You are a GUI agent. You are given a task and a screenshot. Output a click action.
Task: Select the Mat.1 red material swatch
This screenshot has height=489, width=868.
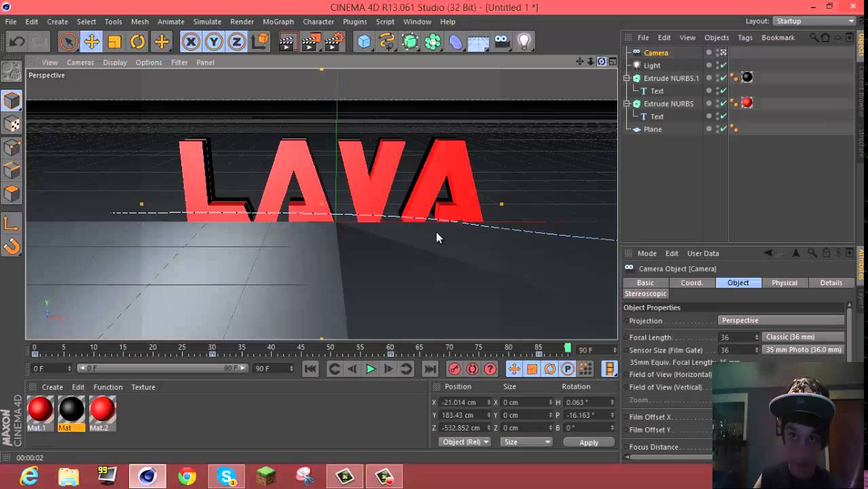click(40, 410)
